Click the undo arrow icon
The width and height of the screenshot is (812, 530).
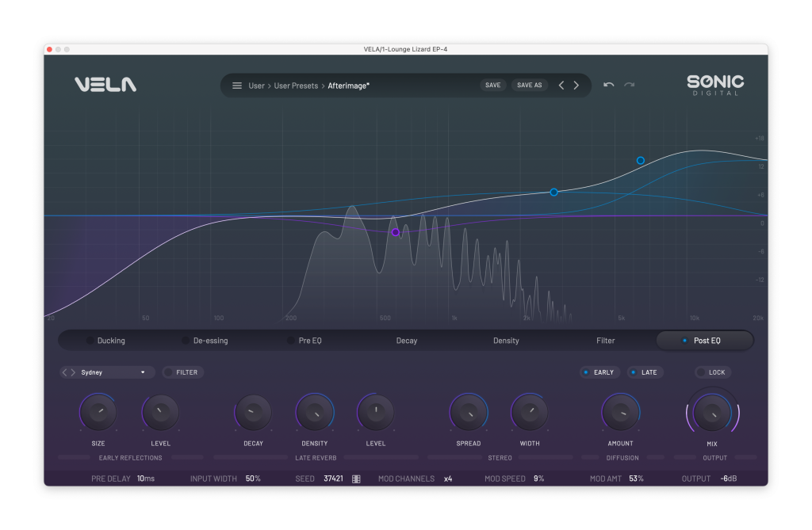point(608,85)
